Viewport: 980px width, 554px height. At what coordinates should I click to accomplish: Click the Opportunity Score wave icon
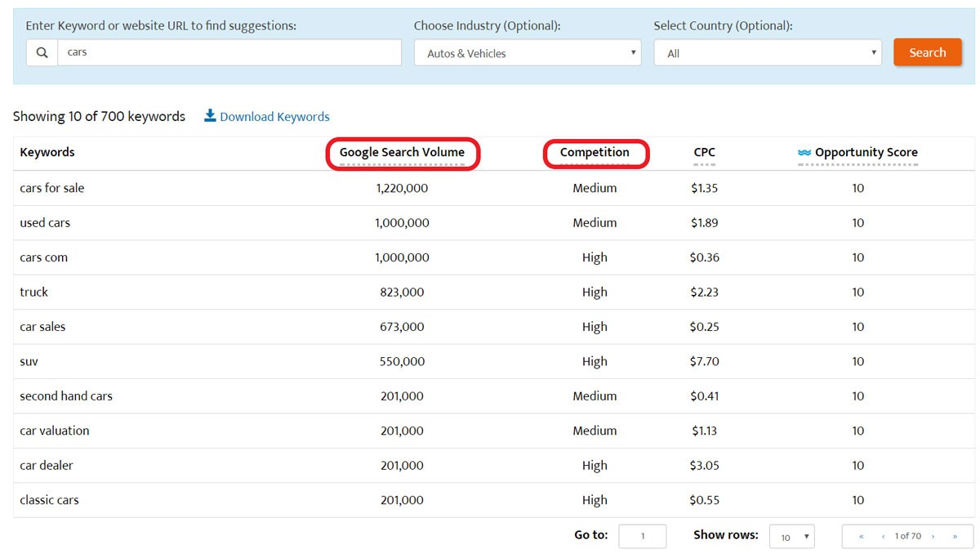coord(804,153)
